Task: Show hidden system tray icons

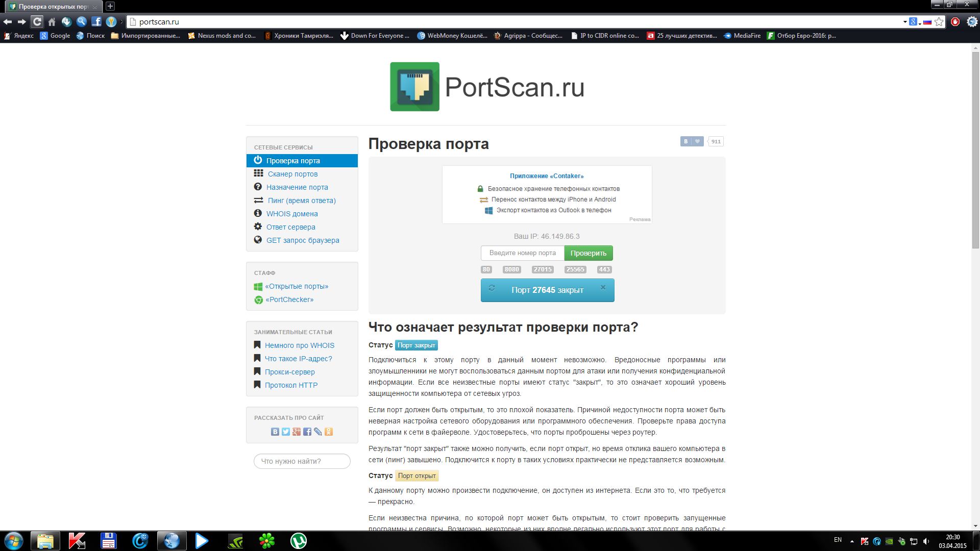Action: pos(851,541)
